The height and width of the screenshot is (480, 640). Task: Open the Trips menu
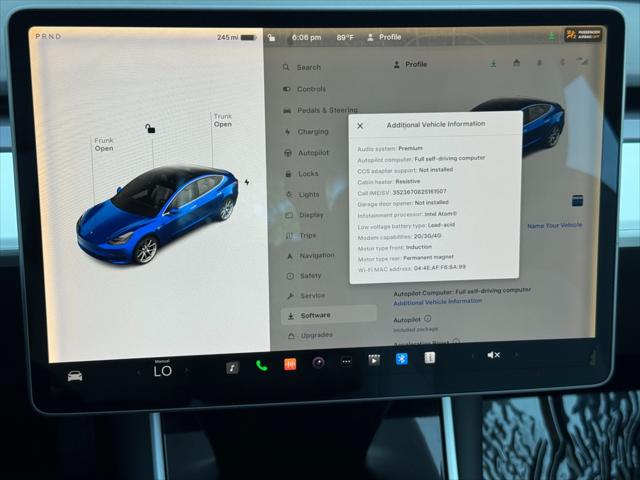pyautogui.click(x=301, y=236)
